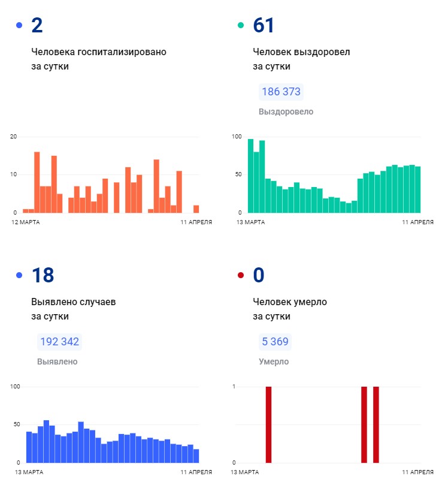Select the last orange bar in hospitalization chart
The image size is (448, 485).
[196, 209]
